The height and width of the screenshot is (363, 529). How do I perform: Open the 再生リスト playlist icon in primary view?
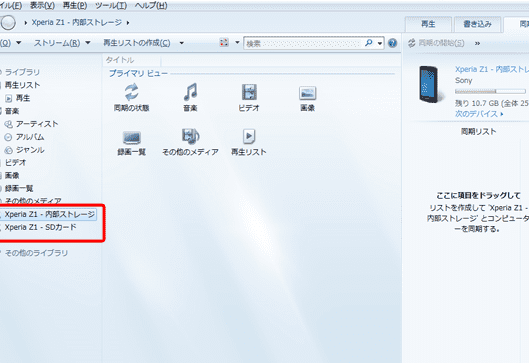pyautogui.click(x=249, y=136)
